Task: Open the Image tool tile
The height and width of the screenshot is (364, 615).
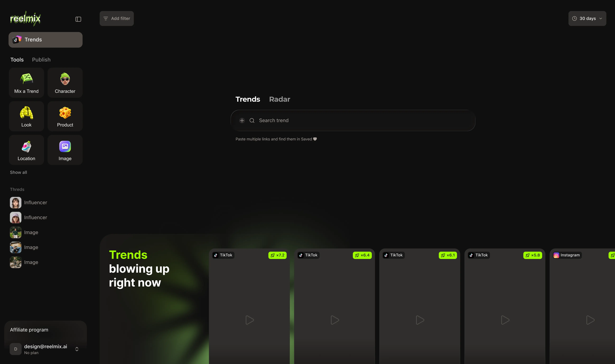Action: (x=65, y=150)
